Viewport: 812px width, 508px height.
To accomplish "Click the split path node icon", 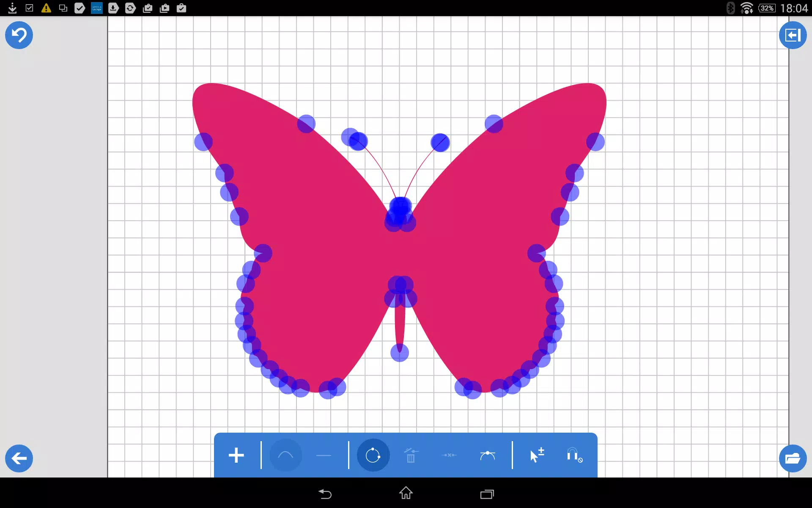I will (449, 456).
